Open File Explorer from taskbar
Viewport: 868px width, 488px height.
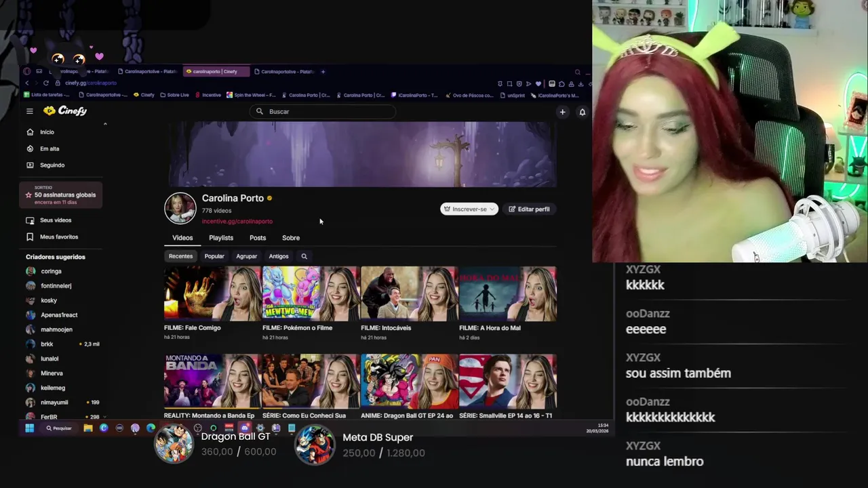coord(88,428)
